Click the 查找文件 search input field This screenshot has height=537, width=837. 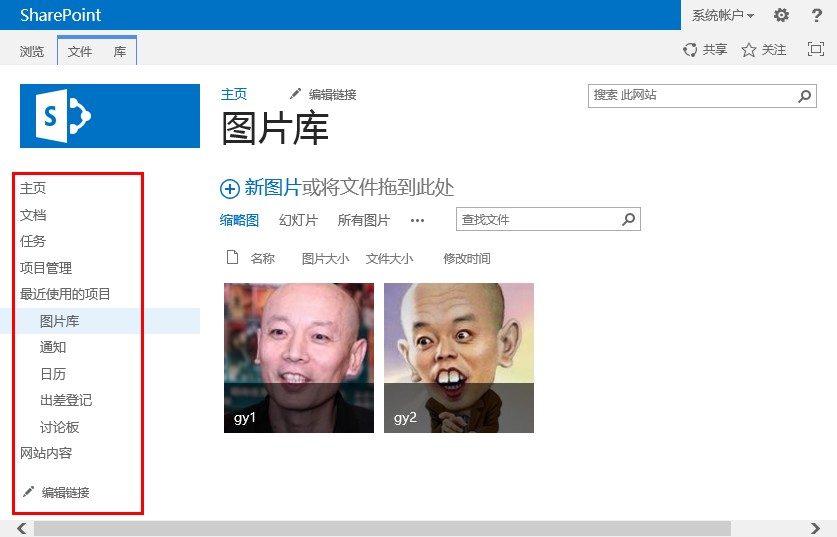tap(538, 220)
